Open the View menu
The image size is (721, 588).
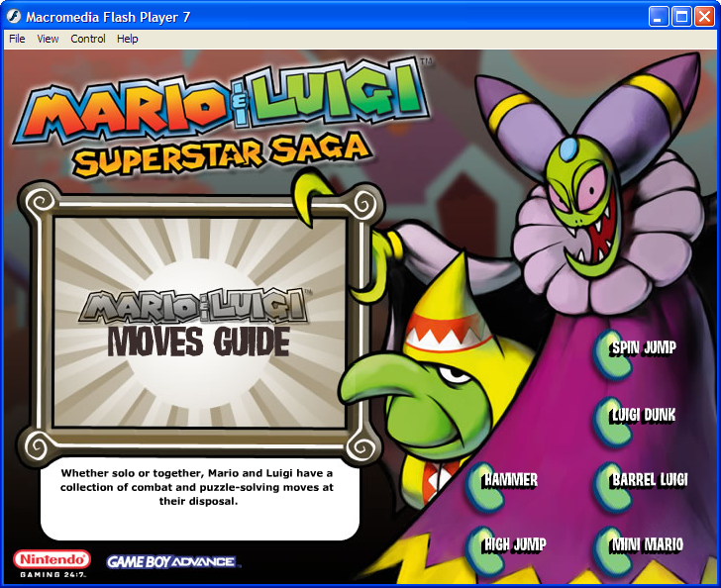point(48,39)
